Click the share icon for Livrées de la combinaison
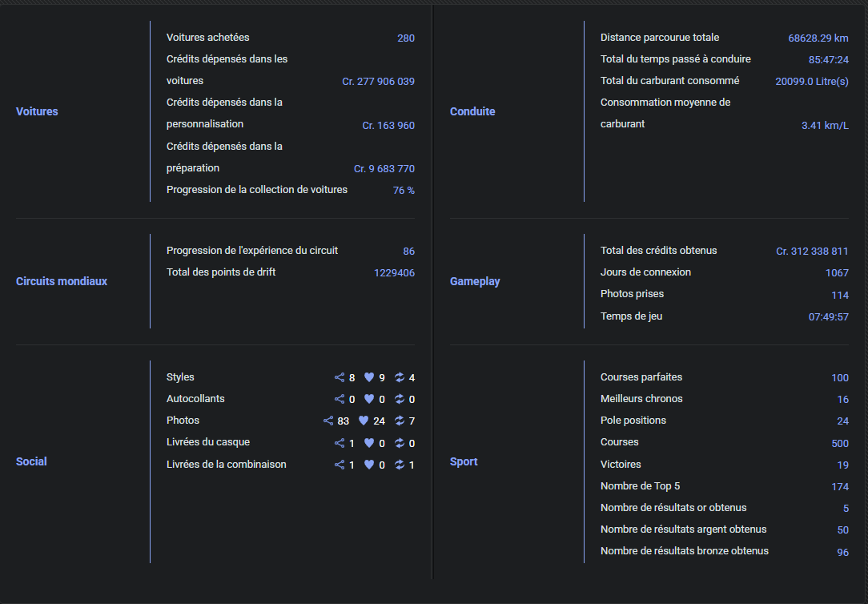Image resolution: width=868 pixels, height=604 pixels. click(340, 465)
